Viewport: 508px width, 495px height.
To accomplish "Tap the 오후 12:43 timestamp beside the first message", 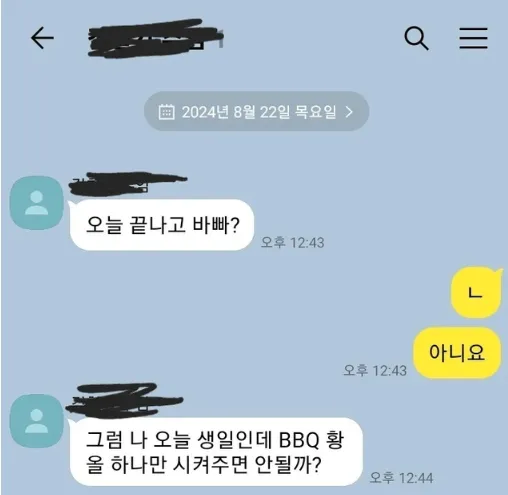I will click(x=292, y=242).
